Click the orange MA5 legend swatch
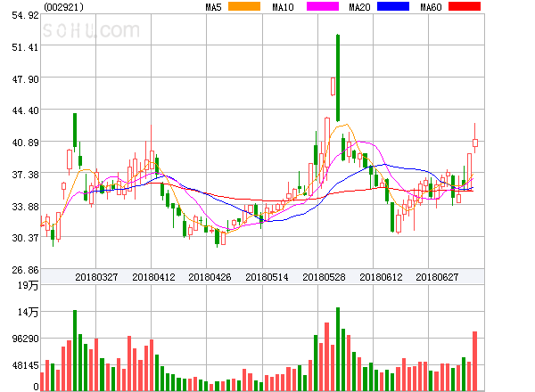Screen dimensions: 535x392 coord(244,6)
